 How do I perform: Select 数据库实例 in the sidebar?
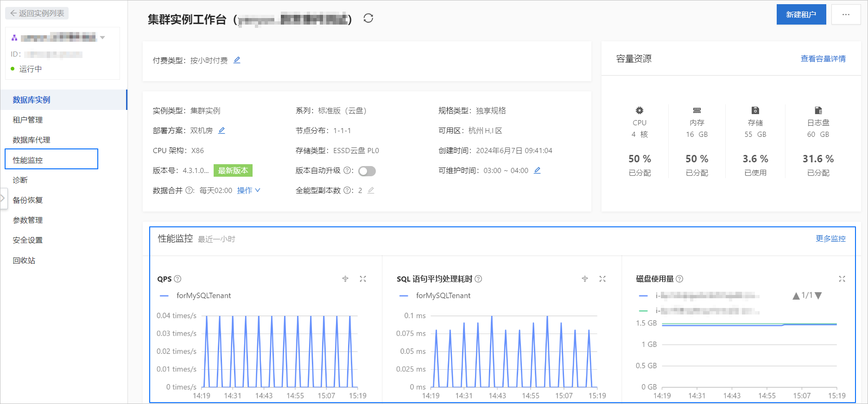point(63,100)
